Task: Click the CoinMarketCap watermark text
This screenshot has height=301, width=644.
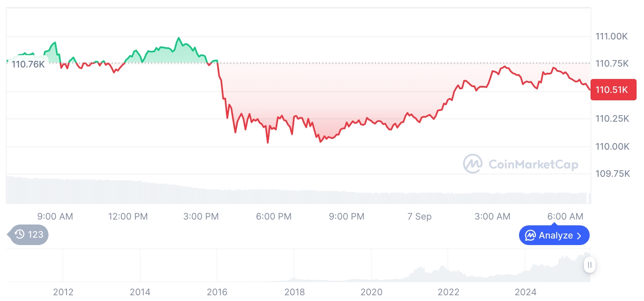Action: click(533, 164)
